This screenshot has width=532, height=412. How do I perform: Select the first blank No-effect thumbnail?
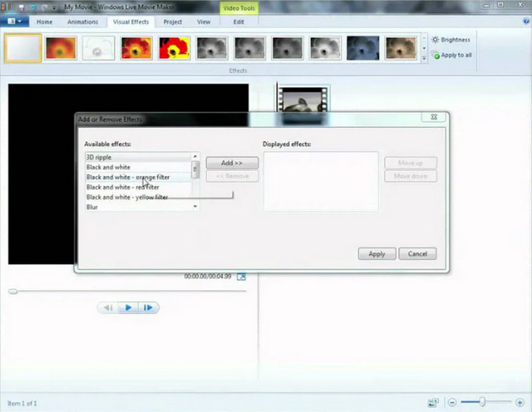click(x=23, y=49)
